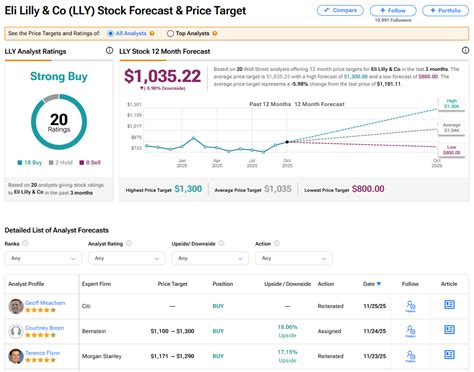This screenshot has width=474, height=372.
Task: Open article icon in Morgan Stanley row
Action: (x=449, y=355)
